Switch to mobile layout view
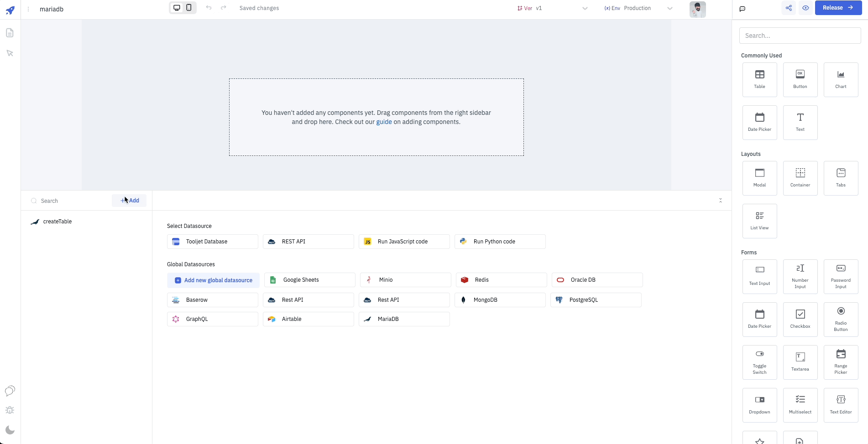Viewport: 868px width, 444px height. tap(189, 8)
